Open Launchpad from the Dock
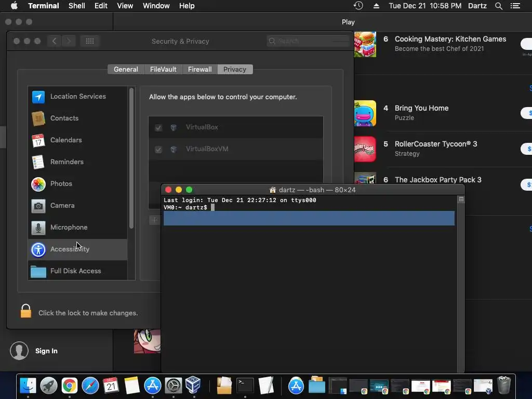This screenshot has width=532, height=399. tap(49, 386)
